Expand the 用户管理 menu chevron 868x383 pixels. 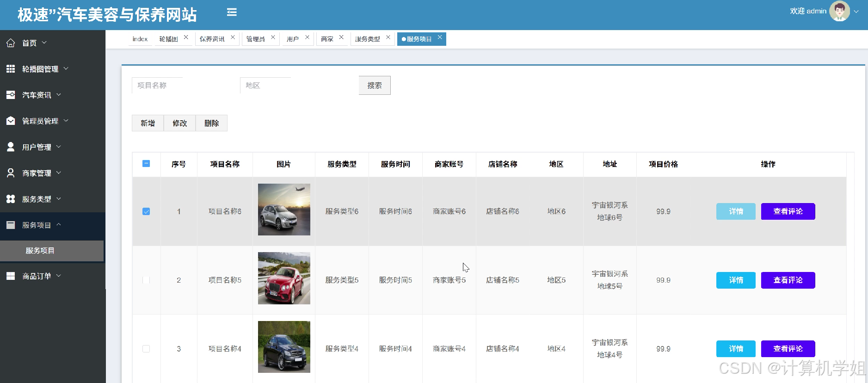coord(59,146)
